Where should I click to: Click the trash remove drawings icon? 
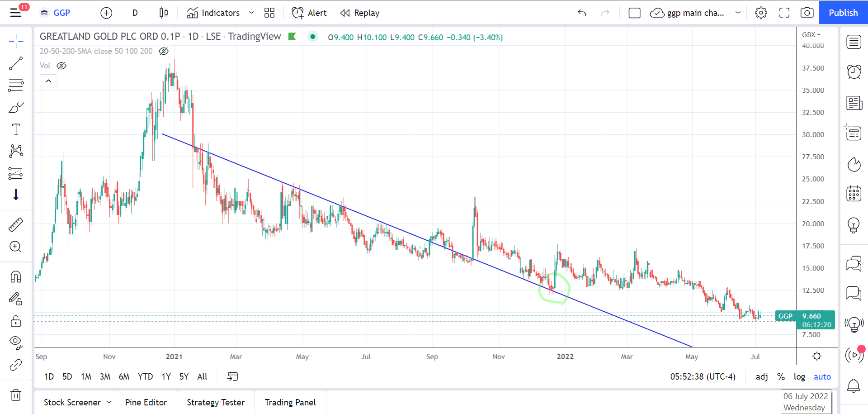[x=16, y=395]
